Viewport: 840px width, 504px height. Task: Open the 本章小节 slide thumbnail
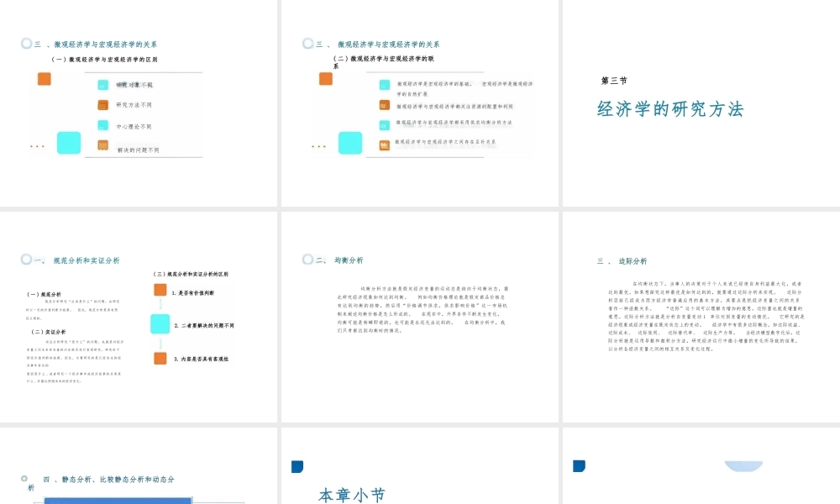click(419, 466)
